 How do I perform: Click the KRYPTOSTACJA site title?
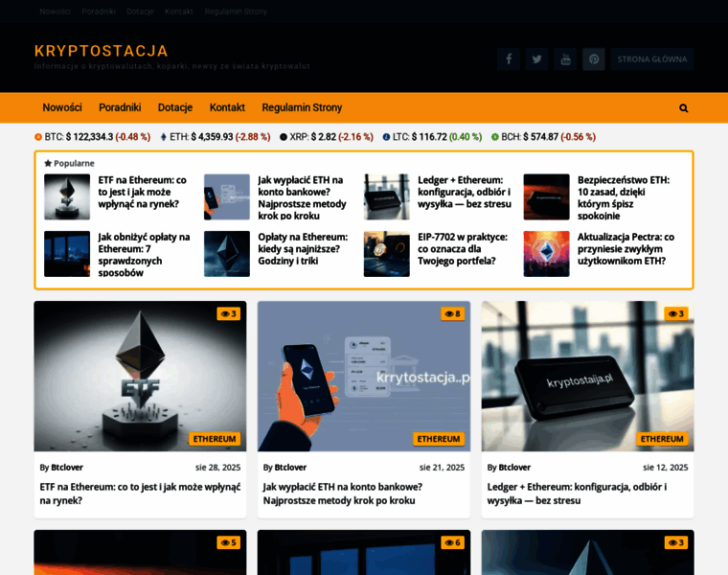click(102, 51)
